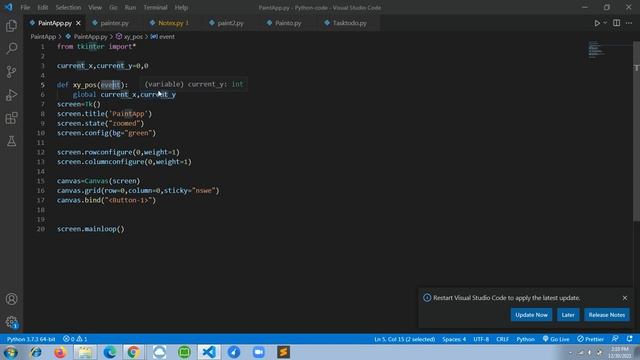Select the PaintApp folder in the breadcrumb
Image resolution: width=640 pixels, height=360 pixels.
click(x=43, y=37)
